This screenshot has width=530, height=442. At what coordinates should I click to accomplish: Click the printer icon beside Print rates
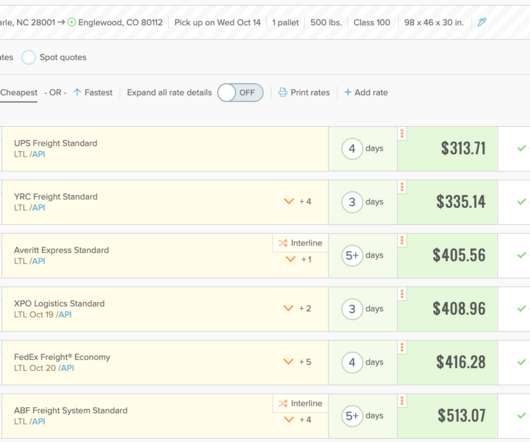(283, 92)
